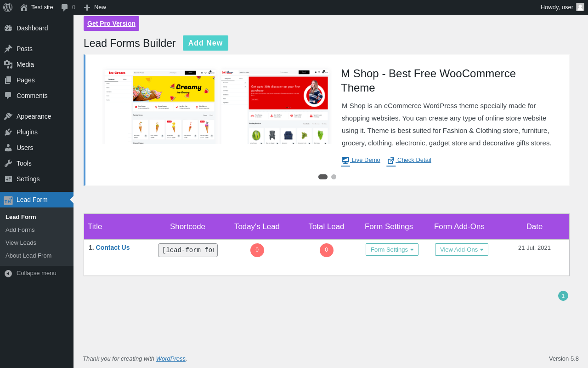
Task: Select Users in the sidebar
Action: (37, 148)
